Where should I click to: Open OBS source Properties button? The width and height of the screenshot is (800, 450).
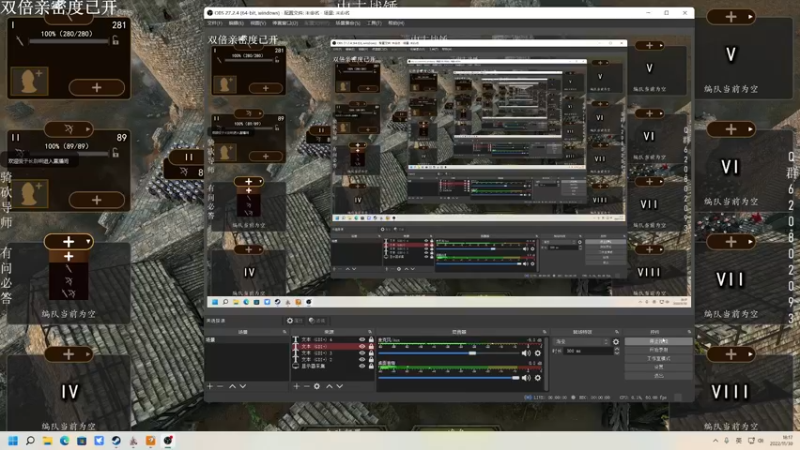point(295,320)
